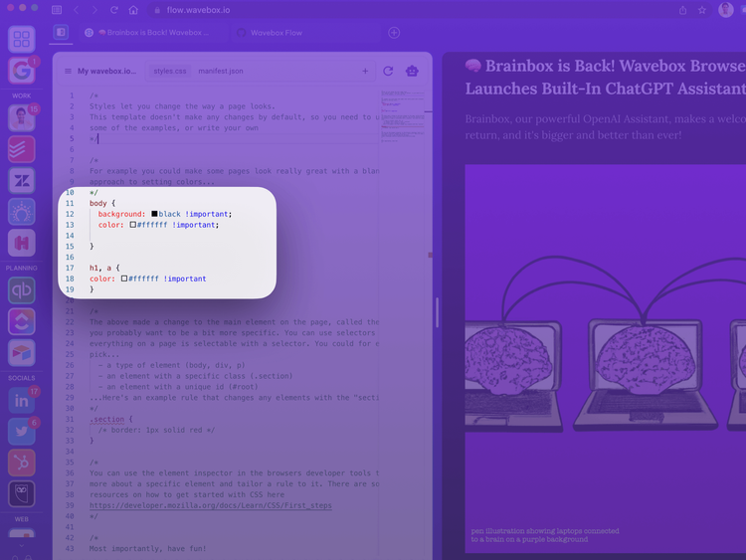Open the Hootsuite owl app
746x560 pixels.
[x=21, y=493]
